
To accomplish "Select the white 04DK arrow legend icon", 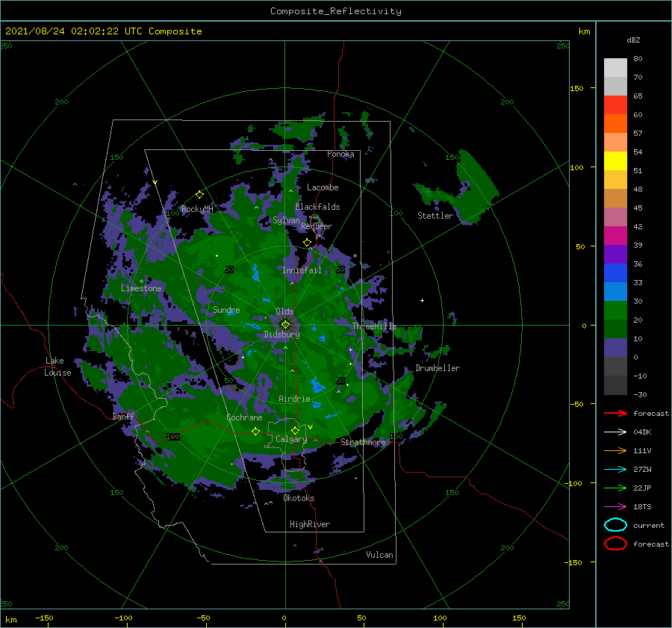I will point(615,432).
